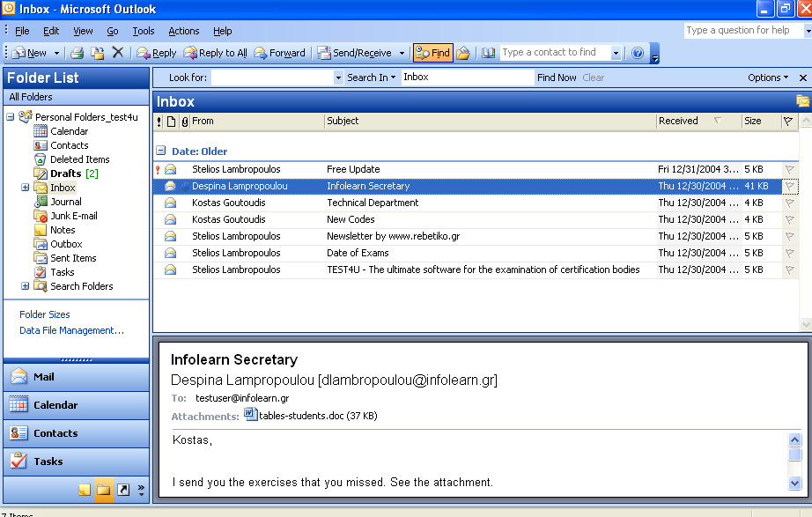This screenshot has width=812, height=517.
Task: Select the Outbox folder
Action: pyautogui.click(x=66, y=243)
